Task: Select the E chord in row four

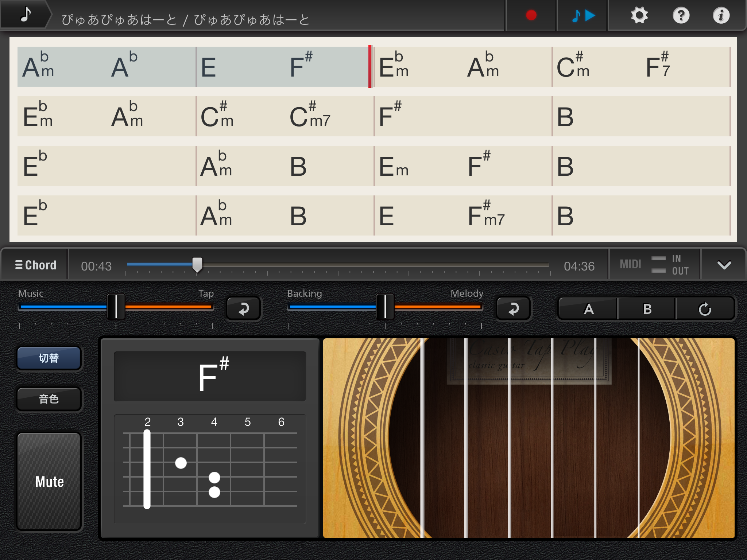Action: pyautogui.click(x=386, y=216)
